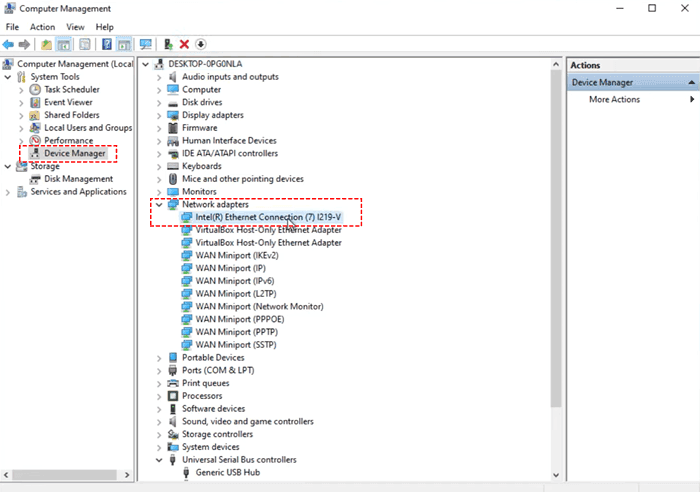This screenshot has height=492, width=700.
Task: Select WAN Miniport (PPPOE) adapter
Action: tap(240, 319)
